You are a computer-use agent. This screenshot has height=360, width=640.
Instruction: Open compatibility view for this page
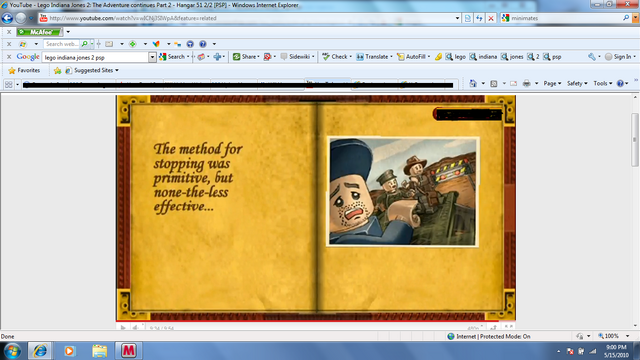pos(468,18)
